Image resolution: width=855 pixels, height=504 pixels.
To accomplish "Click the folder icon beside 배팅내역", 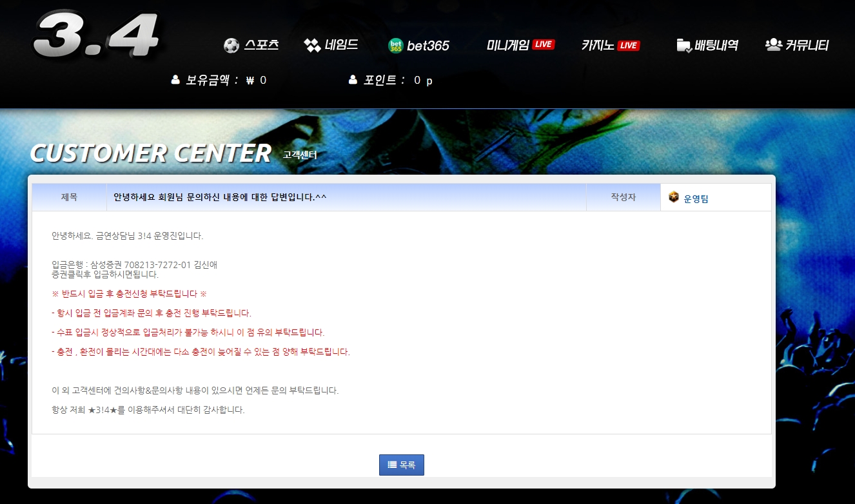I will pyautogui.click(x=684, y=46).
